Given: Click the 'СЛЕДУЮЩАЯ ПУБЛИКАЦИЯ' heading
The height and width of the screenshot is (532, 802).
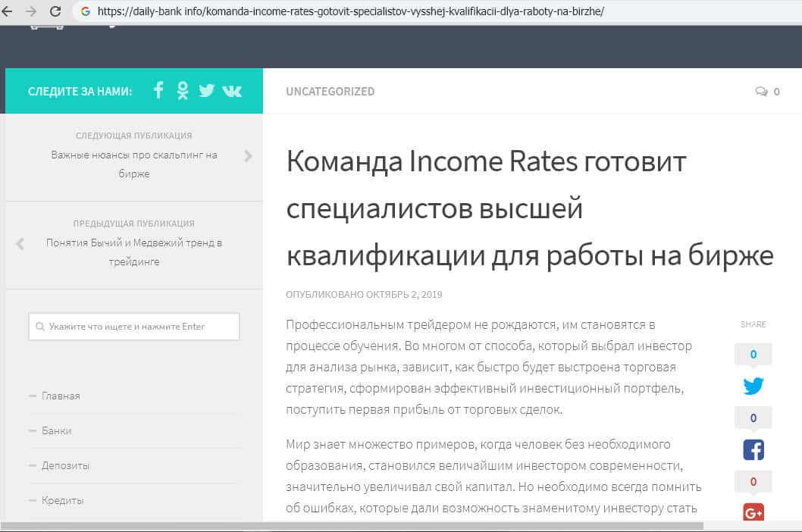Looking at the screenshot, I should pyautogui.click(x=134, y=136).
